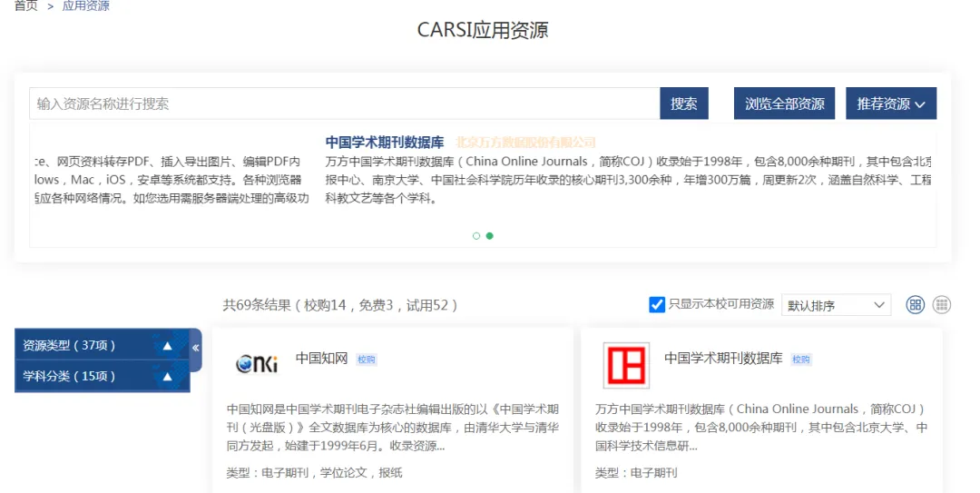
Task: Click the 校购 tag beside 中国学术期刊数据库 card
Action: [x=800, y=360]
